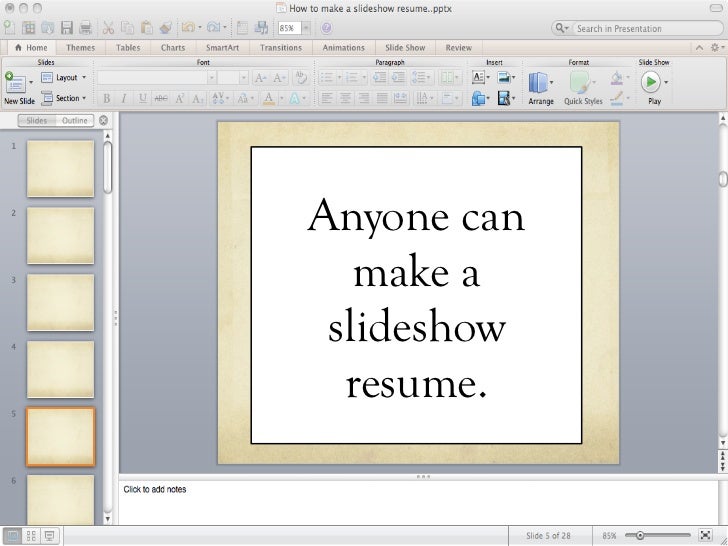This screenshot has width=728, height=546.
Task: Switch to Slides pane button
Action: pos(37,121)
